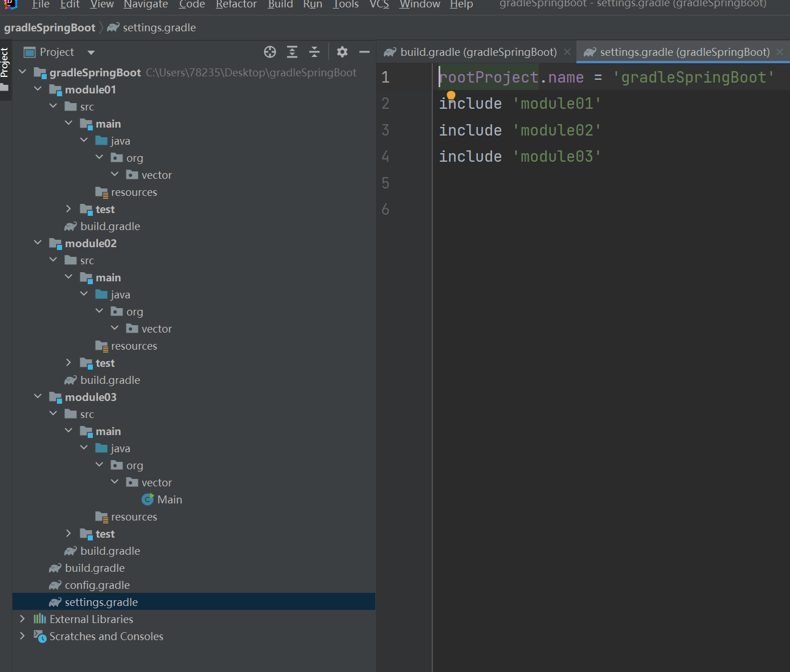Screen dimensions: 790x672
Task: Select root build.gradle file in tree
Action: pyautogui.click(x=95, y=568)
